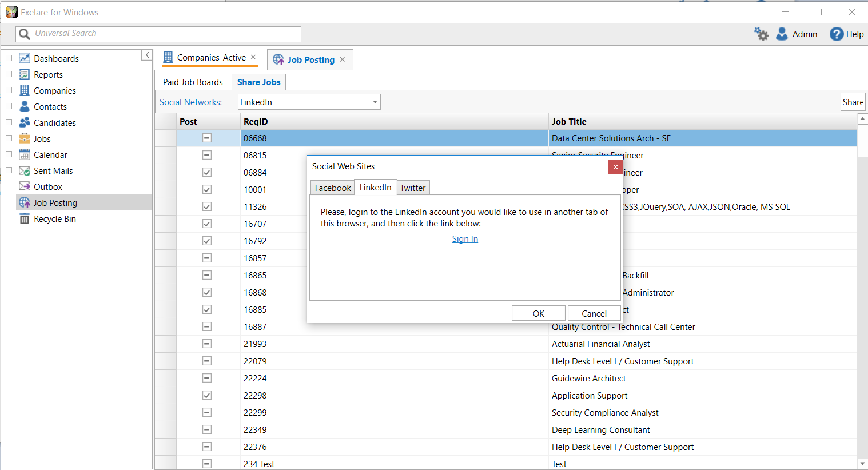Toggle Post checkbox for ReqID 22376
Viewport: 868px width, 470px height.
(207, 447)
